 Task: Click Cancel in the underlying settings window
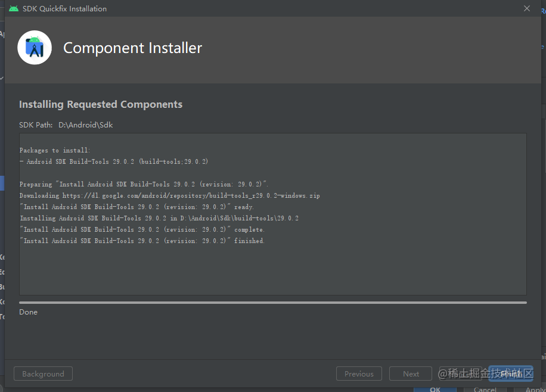pos(485,389)
